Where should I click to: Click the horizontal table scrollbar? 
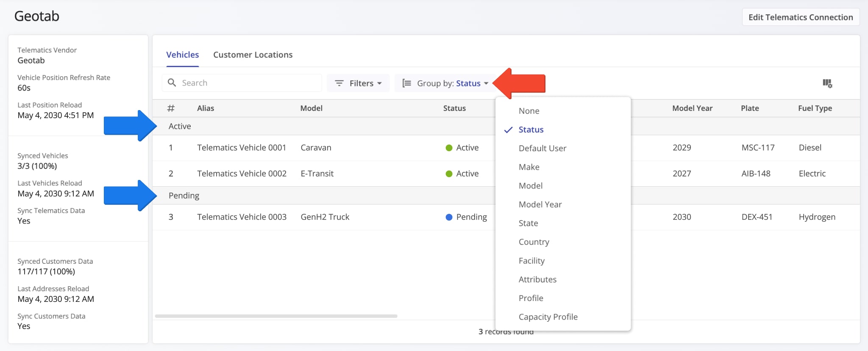pos(276,316)
